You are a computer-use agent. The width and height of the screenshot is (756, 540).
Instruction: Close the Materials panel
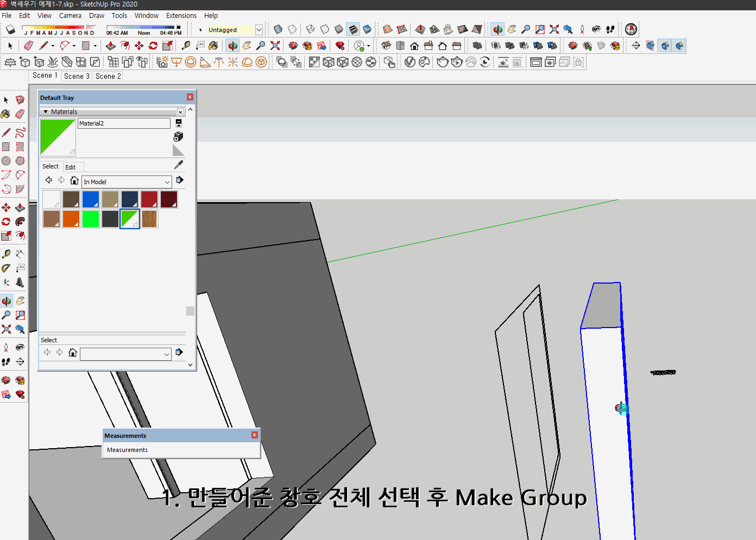[180, 112]
